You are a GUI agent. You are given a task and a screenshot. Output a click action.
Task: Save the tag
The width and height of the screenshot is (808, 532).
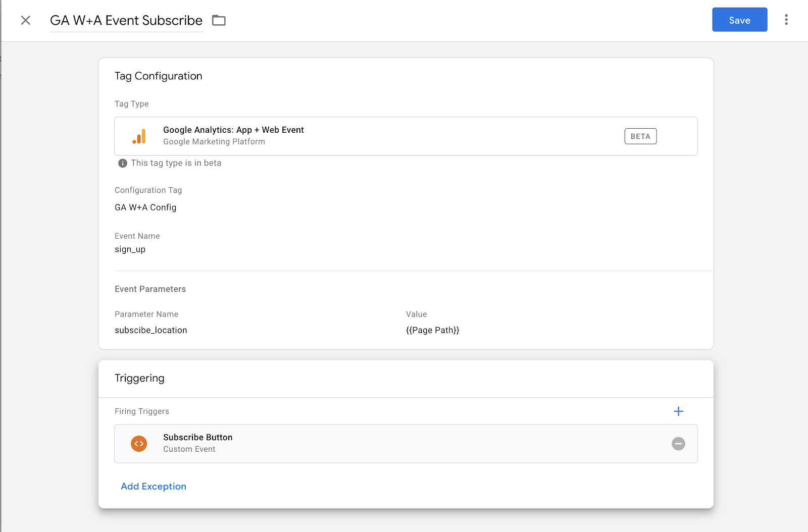point(739,20)
